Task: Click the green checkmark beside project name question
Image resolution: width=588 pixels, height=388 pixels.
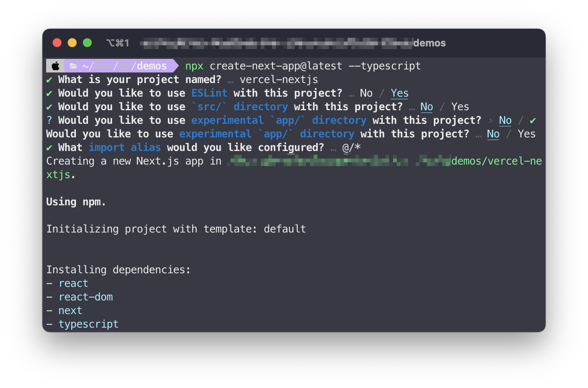Action: pyautogui.click(x=49, y=80)
